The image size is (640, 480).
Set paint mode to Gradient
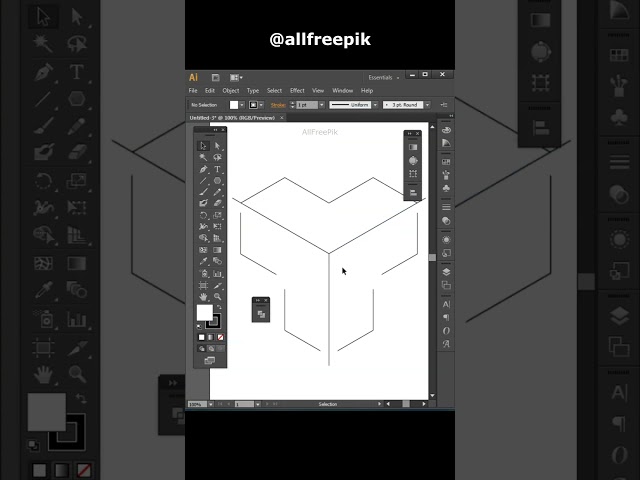(211, 337)
